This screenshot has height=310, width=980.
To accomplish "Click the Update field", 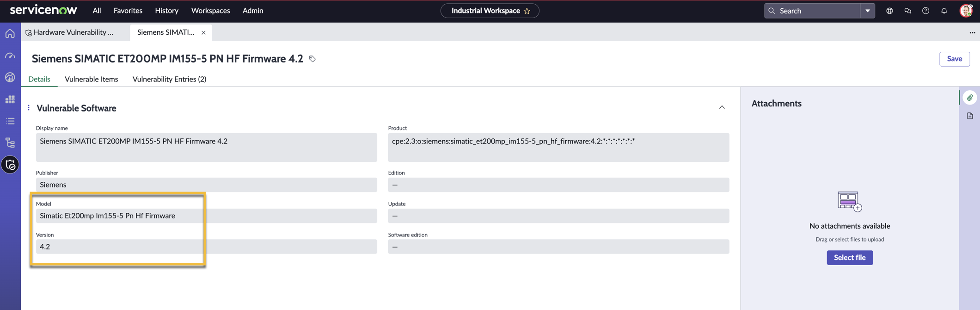I will [558, 216].
